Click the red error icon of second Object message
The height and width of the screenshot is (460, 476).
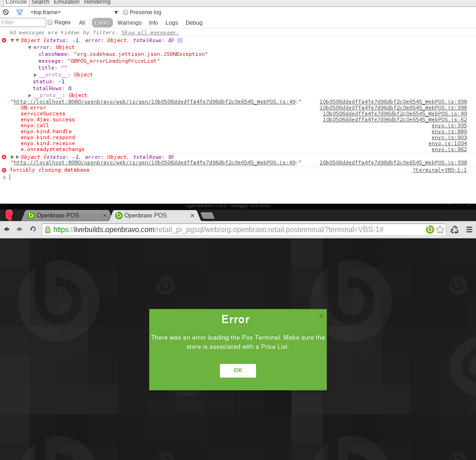click(4, 157)
